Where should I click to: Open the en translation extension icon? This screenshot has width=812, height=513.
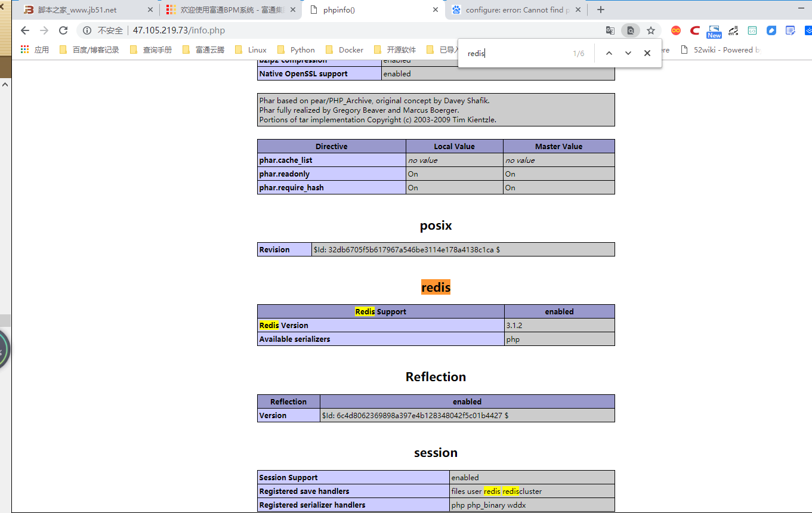pos(734,30)
